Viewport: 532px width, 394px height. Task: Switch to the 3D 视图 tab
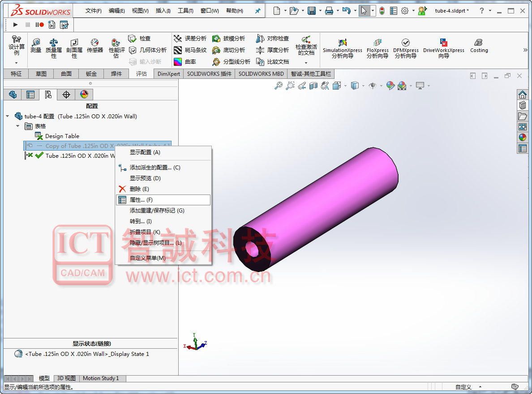click(x=66, y=378)
